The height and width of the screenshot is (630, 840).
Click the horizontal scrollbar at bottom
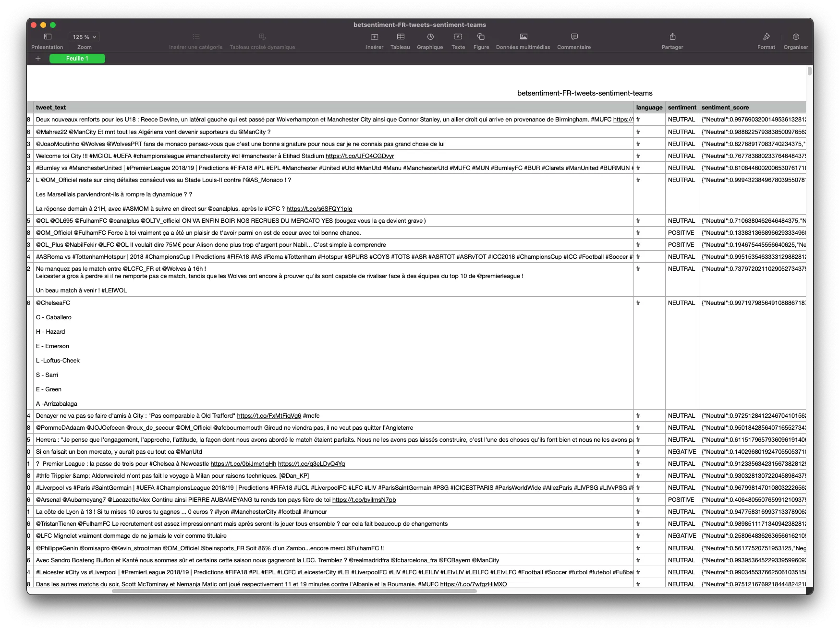tap(294, 591)
